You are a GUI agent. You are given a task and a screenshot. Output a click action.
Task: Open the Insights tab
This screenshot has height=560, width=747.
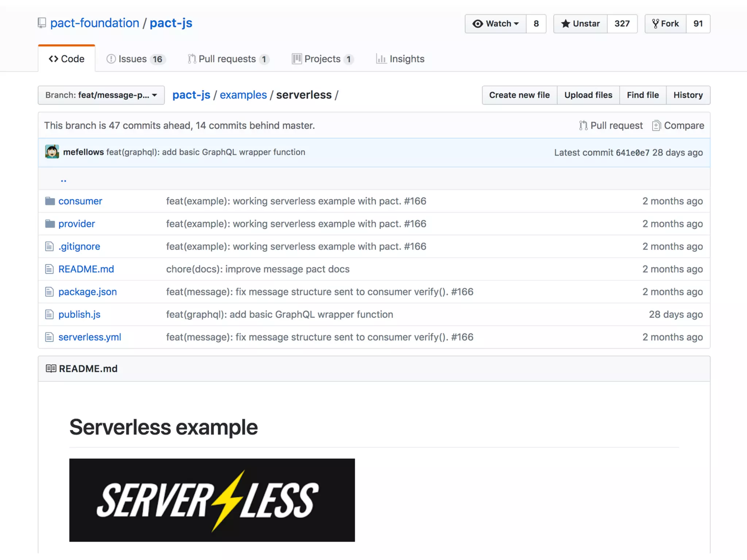click(400, 59)
